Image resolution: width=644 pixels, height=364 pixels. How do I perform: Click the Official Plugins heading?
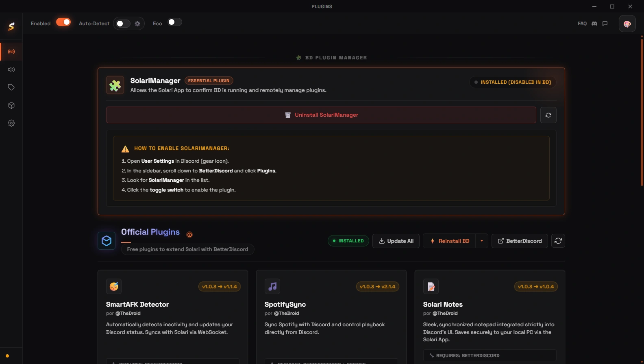point(150,232)
